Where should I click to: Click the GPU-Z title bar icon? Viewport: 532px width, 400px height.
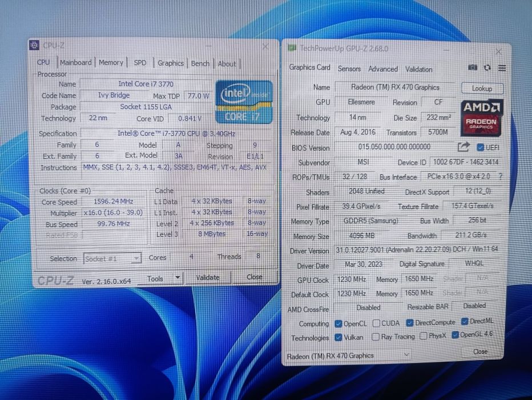[x=292, y=48]
